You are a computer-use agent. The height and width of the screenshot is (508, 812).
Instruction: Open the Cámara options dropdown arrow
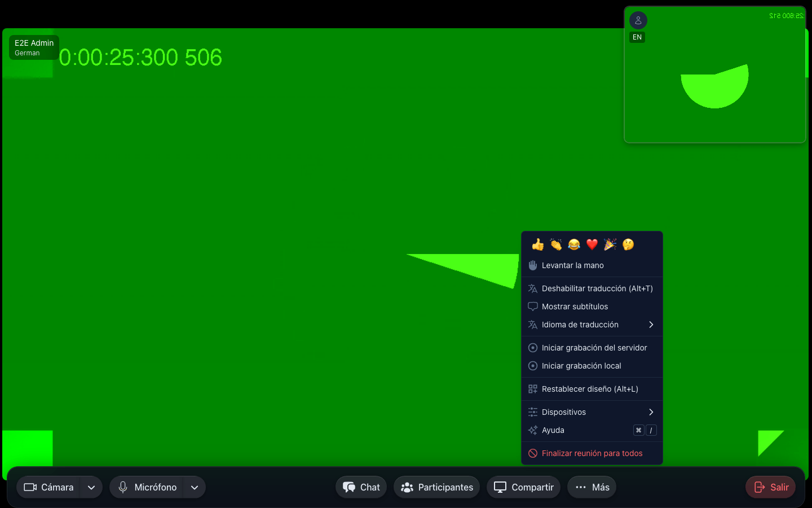point(91,487)
